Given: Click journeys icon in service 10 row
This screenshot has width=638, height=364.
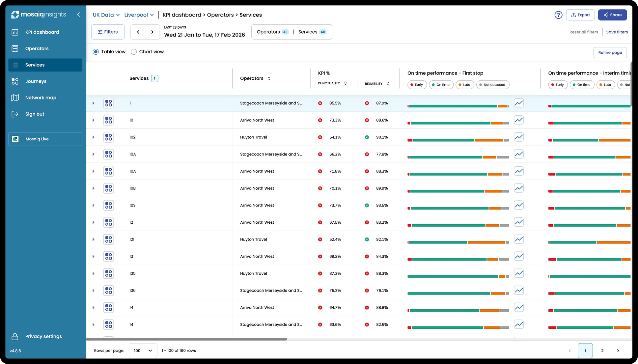Looking at the screenshot, I should click(x=108, y=120).
